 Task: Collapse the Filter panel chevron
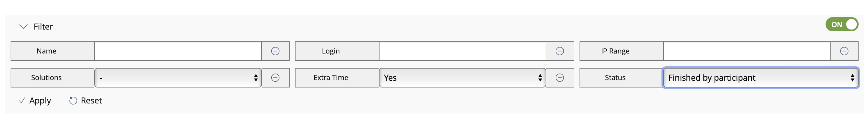coord(23,26)
